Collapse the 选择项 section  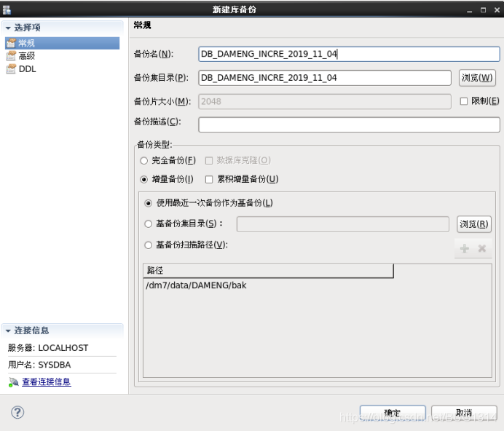(x=8, y=28)
